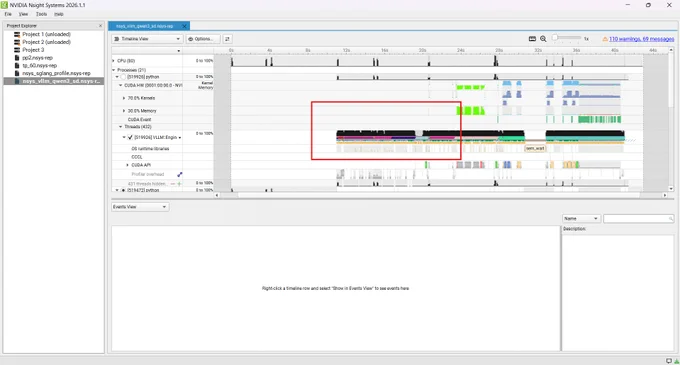Click the keyboard shortcuts icon
This screenshot has height=365, width=680.
532,39
